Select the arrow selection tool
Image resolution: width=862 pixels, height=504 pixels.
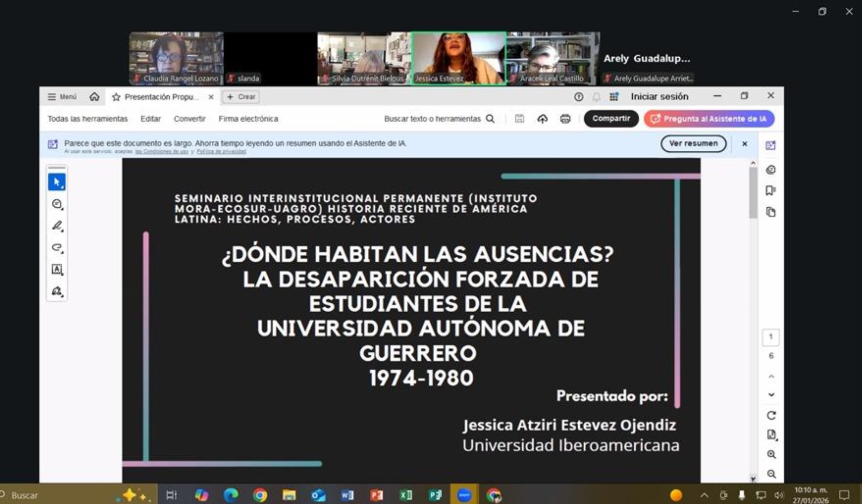click(57, 182)
